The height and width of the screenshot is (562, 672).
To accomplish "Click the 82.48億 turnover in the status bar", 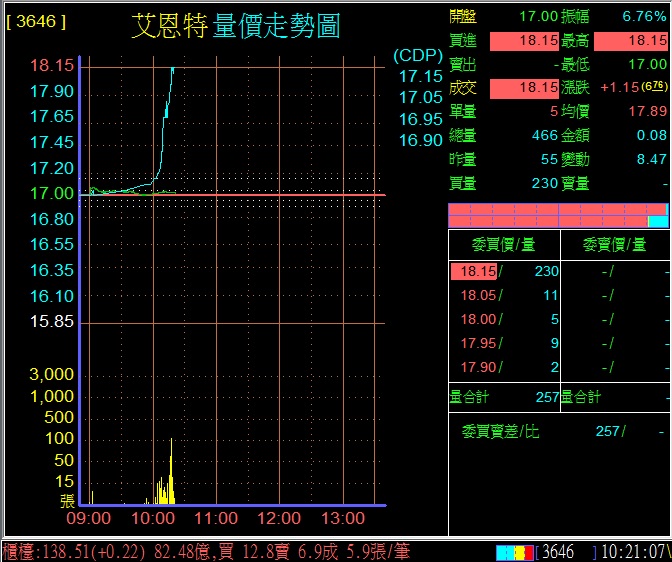I will (184, 552).
